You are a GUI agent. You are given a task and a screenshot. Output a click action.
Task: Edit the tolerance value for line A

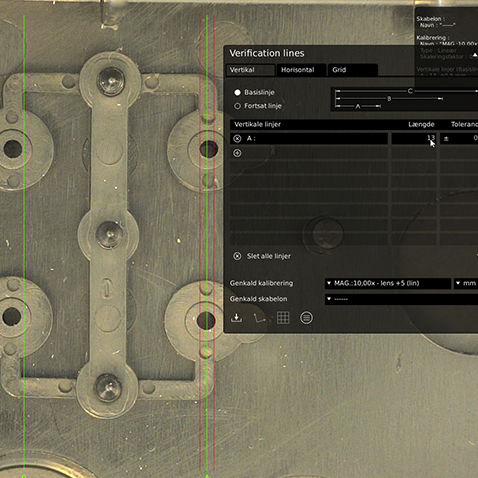[x=459, y=138]
